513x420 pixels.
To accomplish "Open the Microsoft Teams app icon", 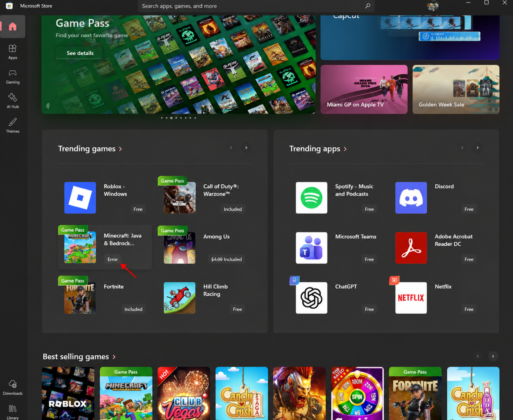I will pyautogui.click(x=311, y=248).
